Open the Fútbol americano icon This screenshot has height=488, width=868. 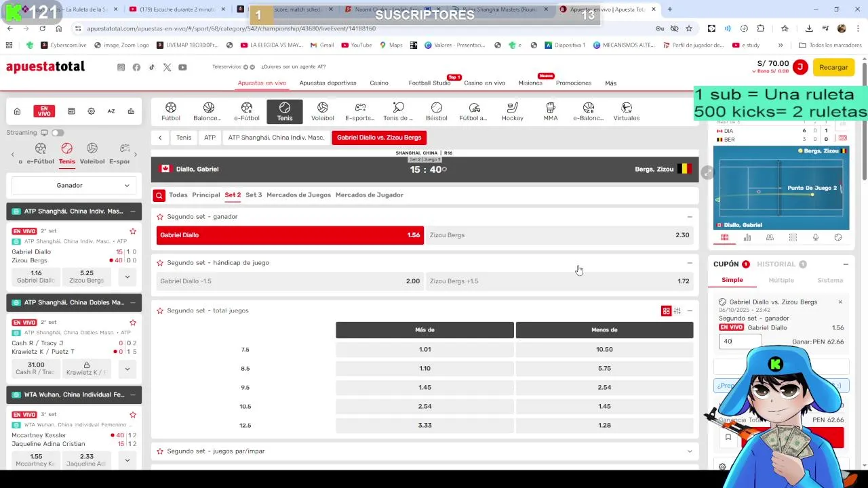coord(474,112)
